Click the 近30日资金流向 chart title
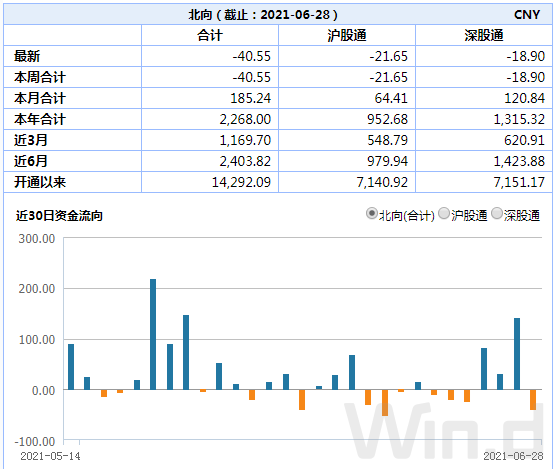Image resolution: width=554 pixels, height=469 pixels. point(59,215)
